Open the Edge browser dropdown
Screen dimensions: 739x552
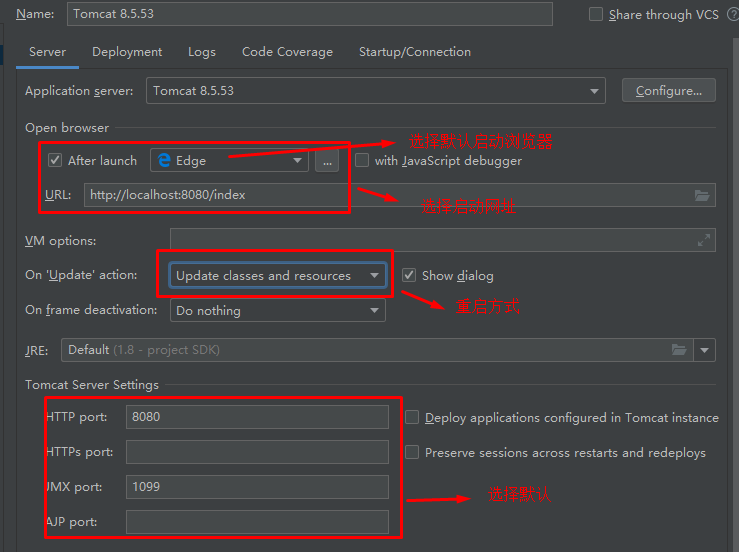[230, 160]
